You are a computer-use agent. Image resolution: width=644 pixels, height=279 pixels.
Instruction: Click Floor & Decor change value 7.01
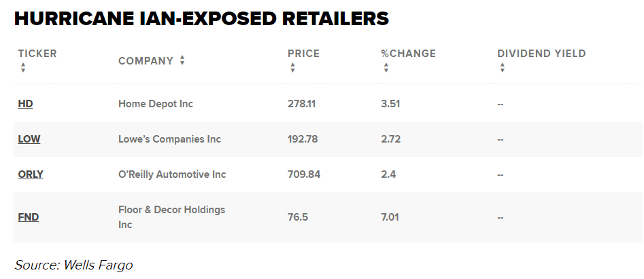click(390, 217)
